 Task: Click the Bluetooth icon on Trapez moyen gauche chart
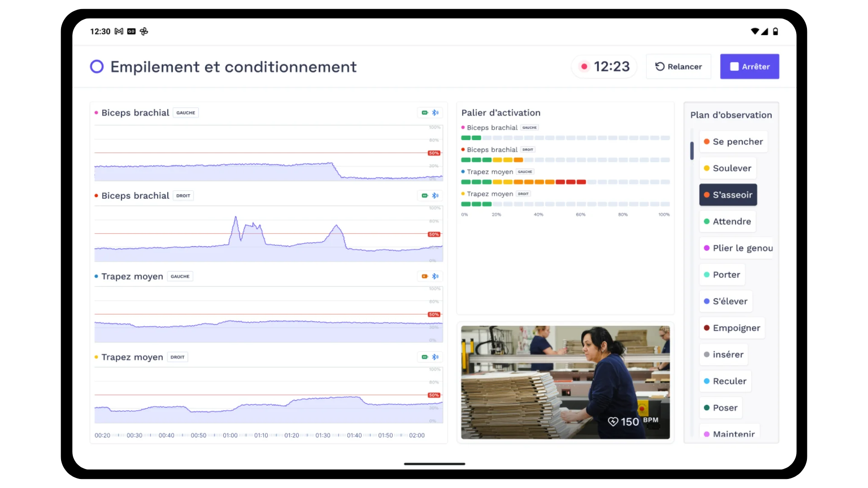tap(435, 276)
